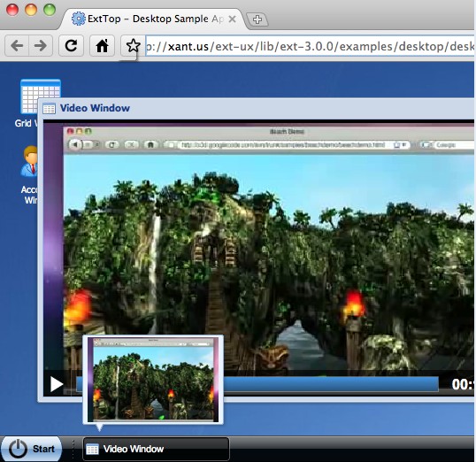Viewport: 476px width, 462px height.
Task: Open a new tab with plus button
Action: 257,19
